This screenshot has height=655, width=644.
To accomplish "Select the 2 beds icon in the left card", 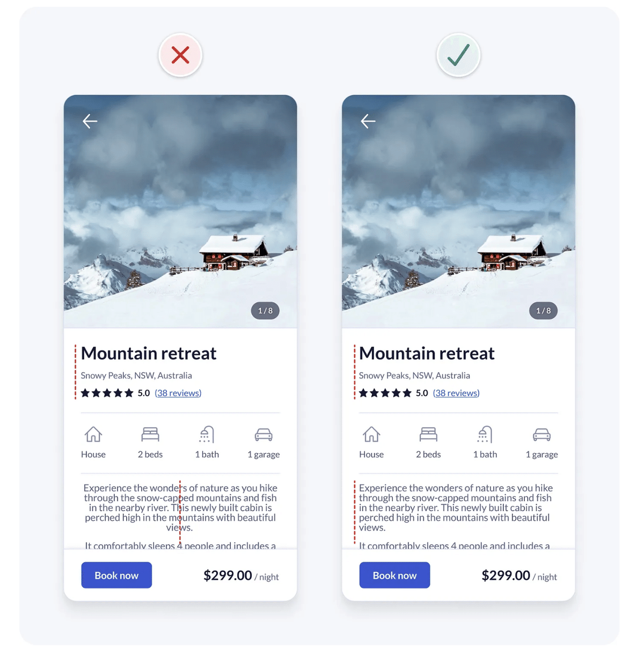I will click(150, 434).
